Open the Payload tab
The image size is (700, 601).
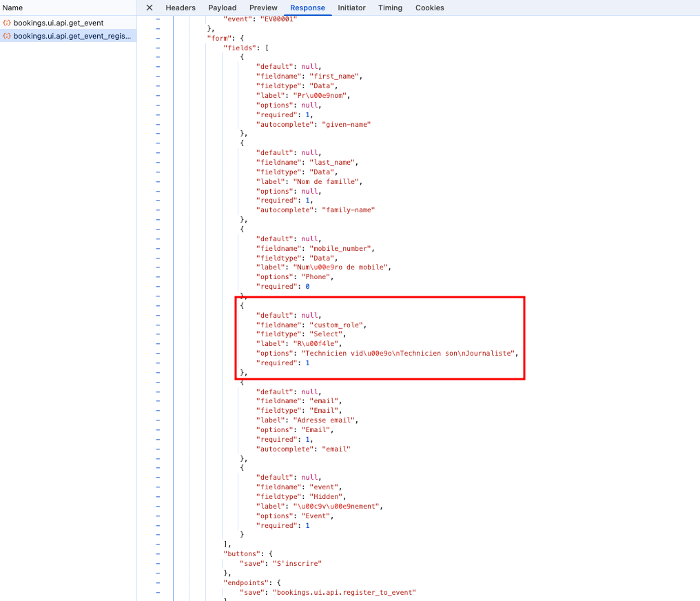[x=223, y=8]
